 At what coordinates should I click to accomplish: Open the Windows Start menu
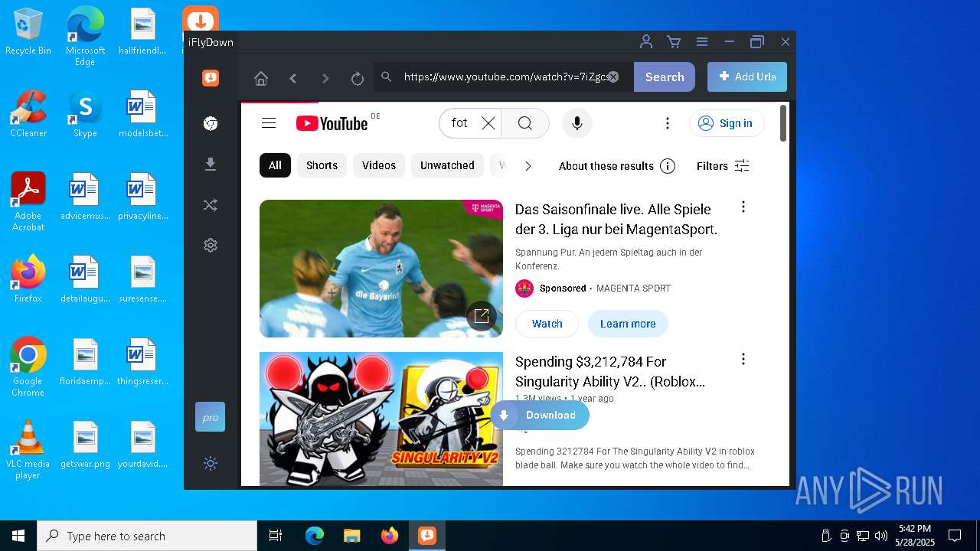coord(18,536)
